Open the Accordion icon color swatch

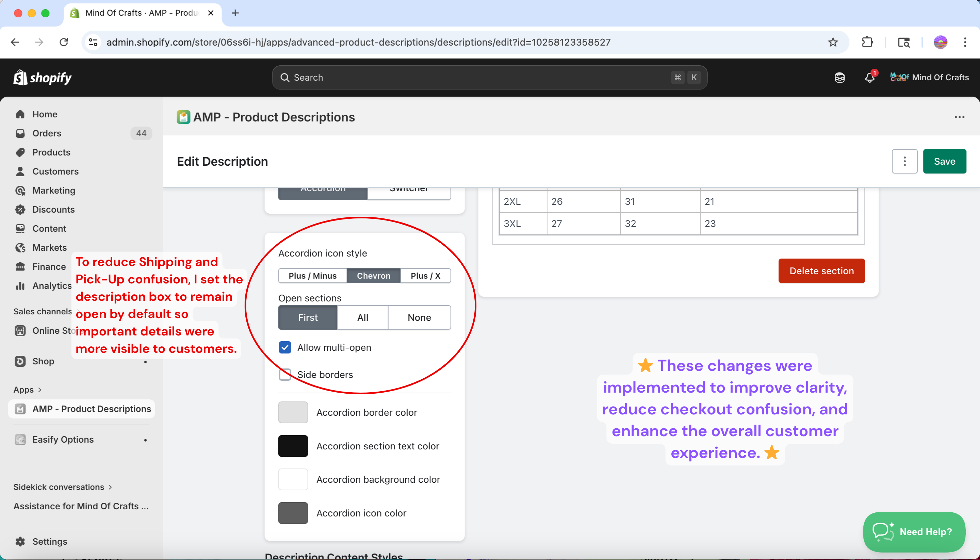tap(293, 513)
